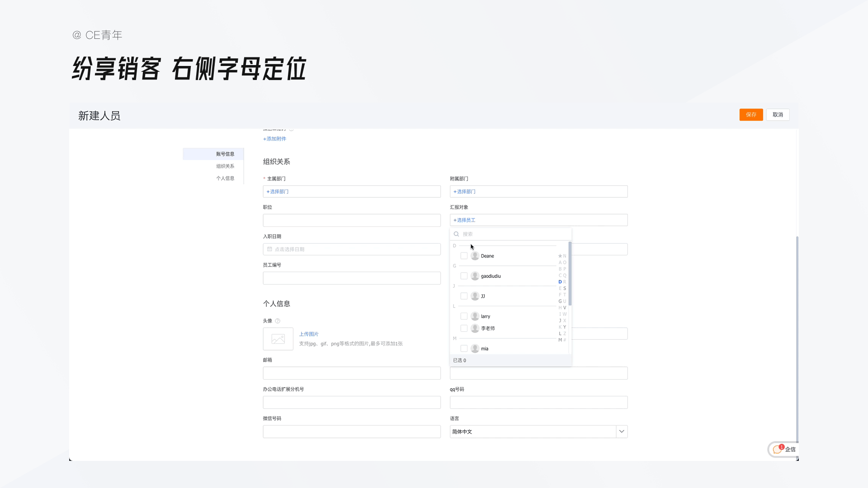The width and height of the screenshot is (868, 488).
Task: Check the box next to mia
Action: point(464,348)
